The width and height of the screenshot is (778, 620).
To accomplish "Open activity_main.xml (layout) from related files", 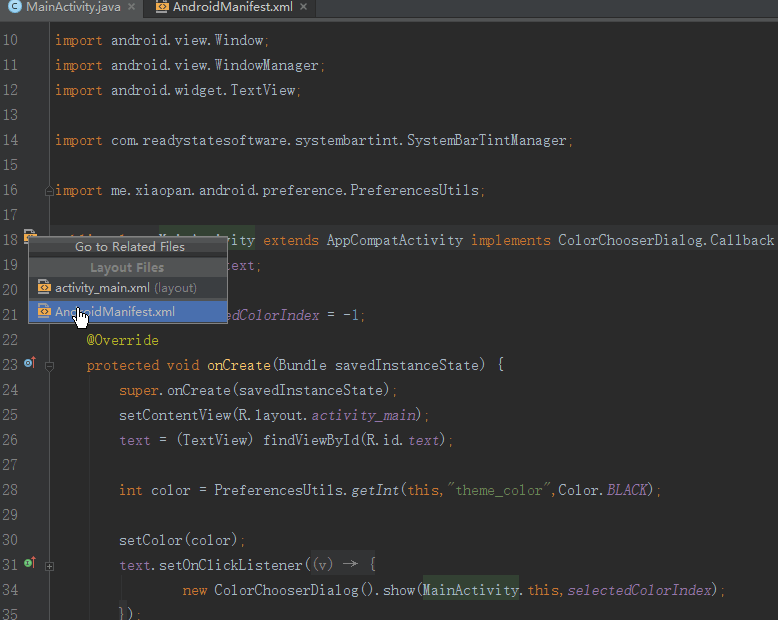I will 128,288.
